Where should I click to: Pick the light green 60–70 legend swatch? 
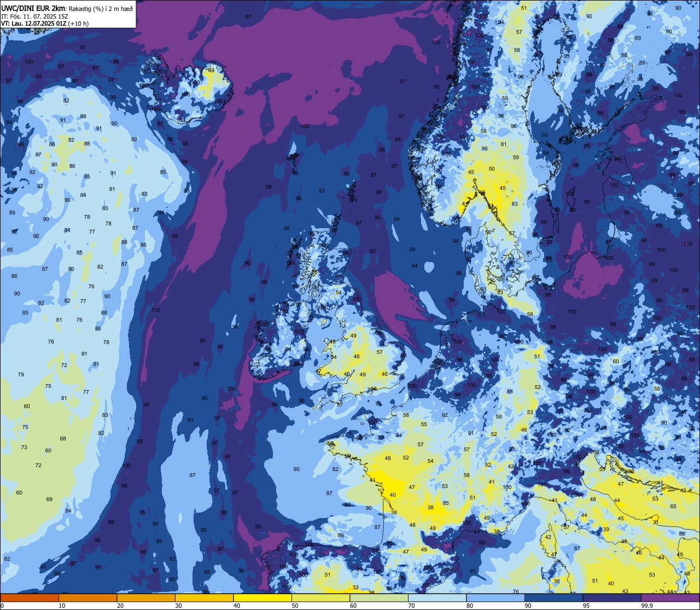click(379, 597)
